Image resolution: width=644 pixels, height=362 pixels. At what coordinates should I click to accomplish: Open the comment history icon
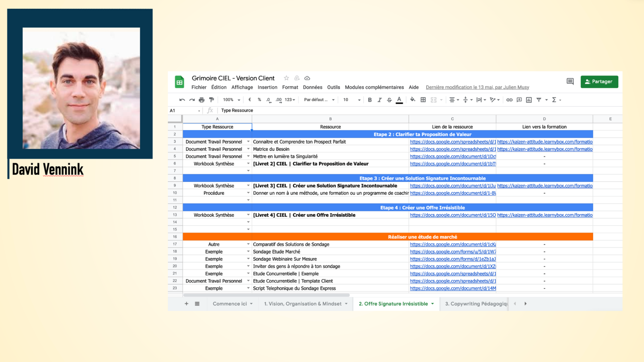(x=570, y=81)
